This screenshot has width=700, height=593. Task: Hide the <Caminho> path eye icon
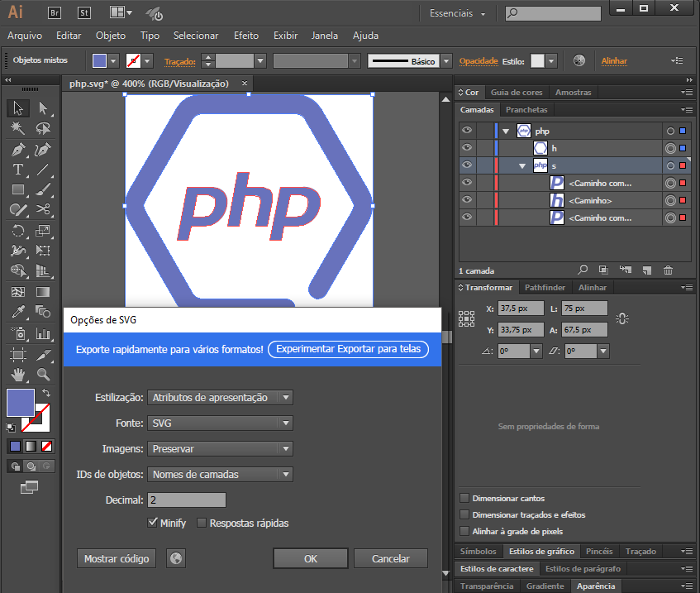[467, 200]
